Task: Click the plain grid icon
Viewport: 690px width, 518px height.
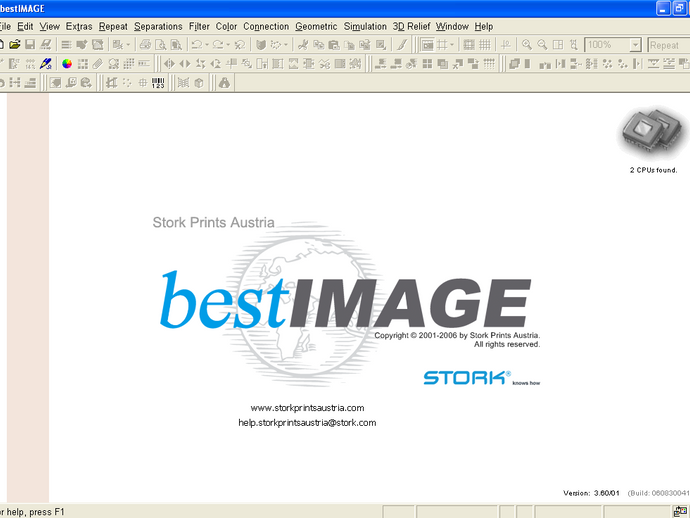Action: coord(484,44)
